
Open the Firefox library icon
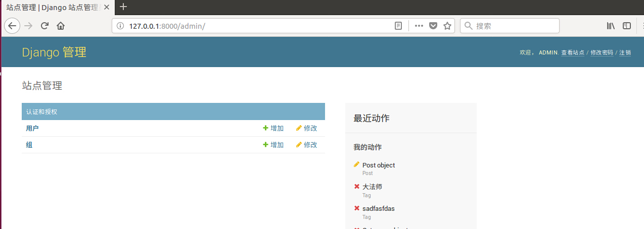click(611, 26)
